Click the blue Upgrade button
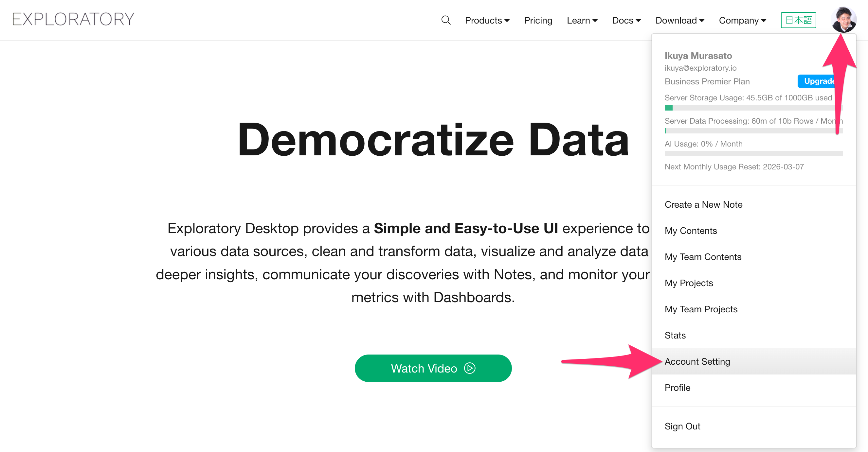Image resolution: width=868 pixels, height=452 pixels. [818, 81]
